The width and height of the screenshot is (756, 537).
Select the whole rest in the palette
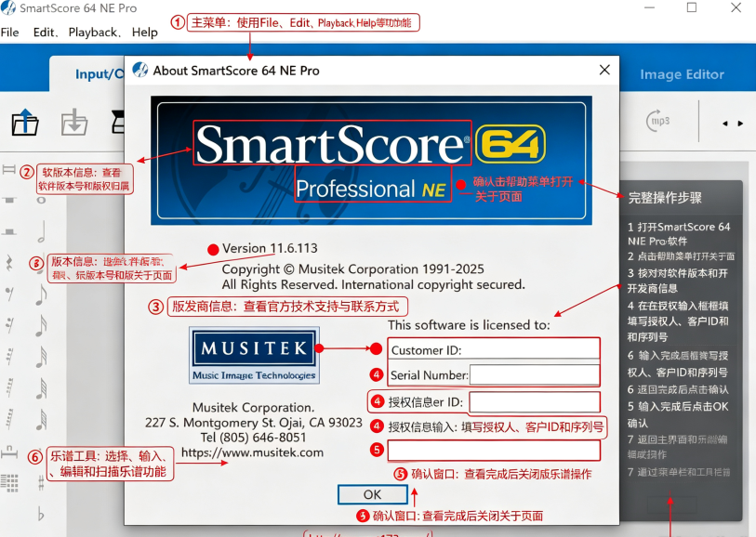coord(8,200)
